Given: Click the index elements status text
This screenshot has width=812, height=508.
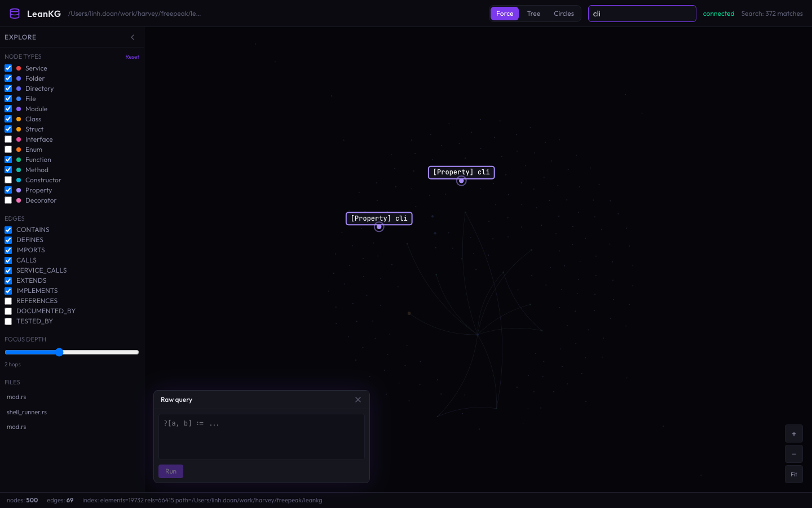Looking at the screenshot, I should [202, 500].
